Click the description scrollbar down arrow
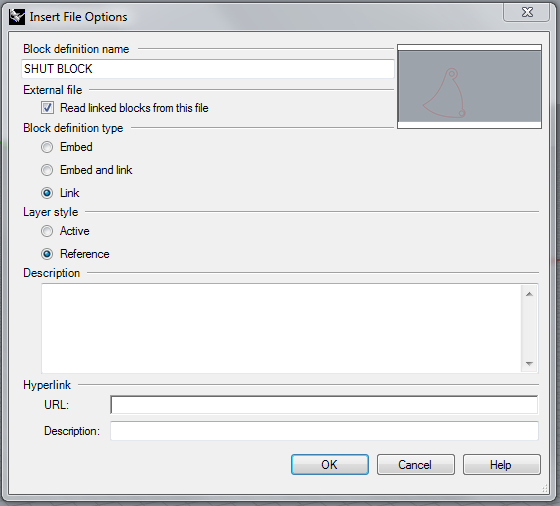The width and height of the screenshot is (560, 506). click(529, 364)
